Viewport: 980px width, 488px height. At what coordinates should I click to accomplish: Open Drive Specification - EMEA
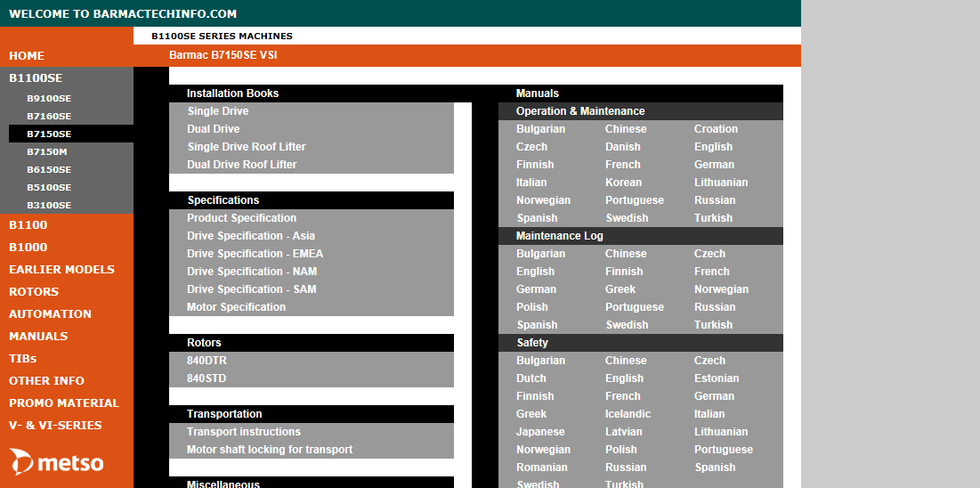point(255,254)
